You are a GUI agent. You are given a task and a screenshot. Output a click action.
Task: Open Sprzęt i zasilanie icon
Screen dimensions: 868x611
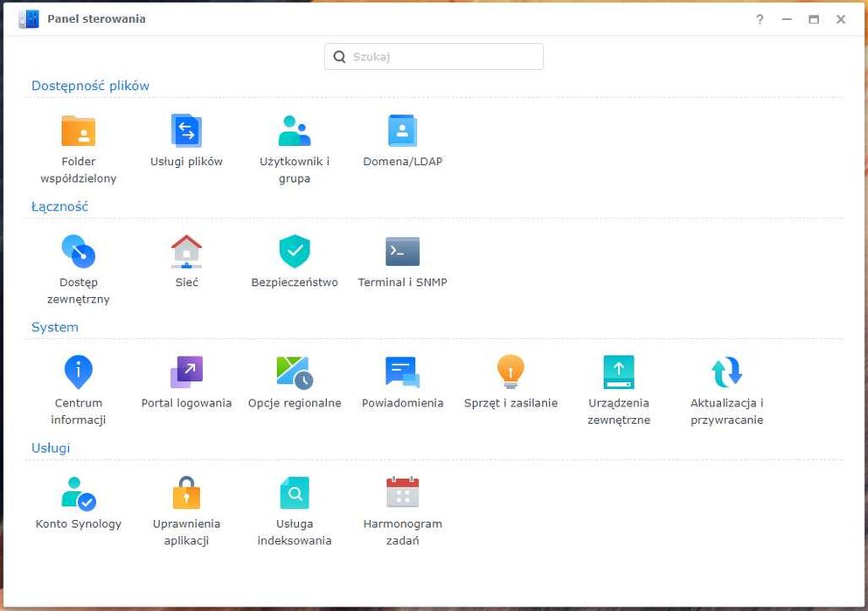(510, 372)
